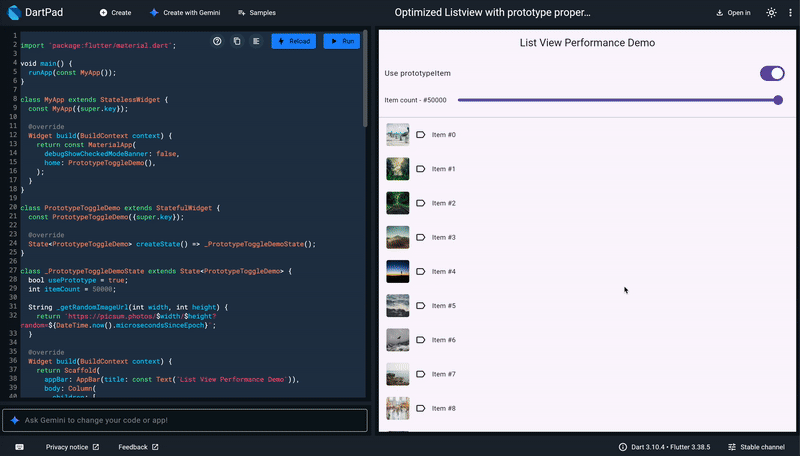Click the DartPad logo
Screen dimensions: 800x456
[x=15, y=13]
